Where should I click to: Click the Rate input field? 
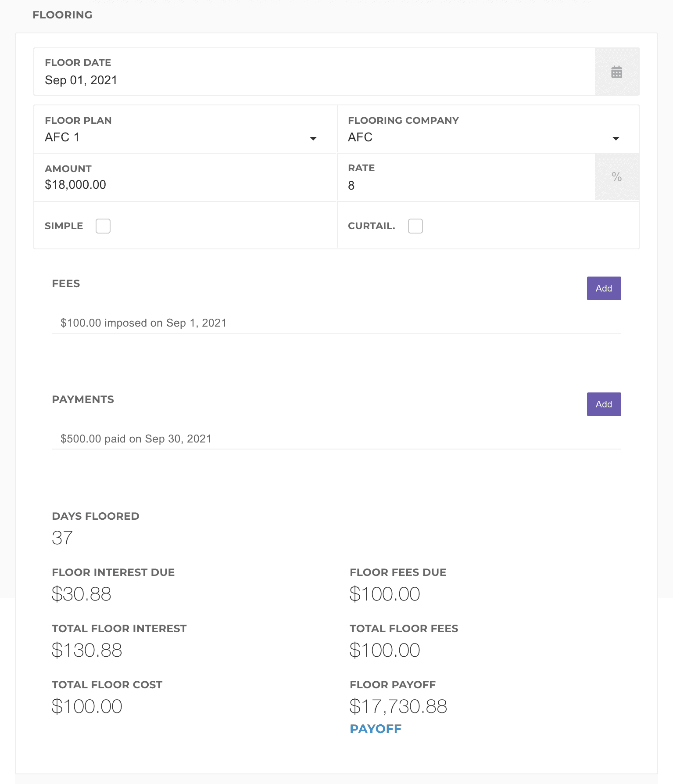click(465, 185)
